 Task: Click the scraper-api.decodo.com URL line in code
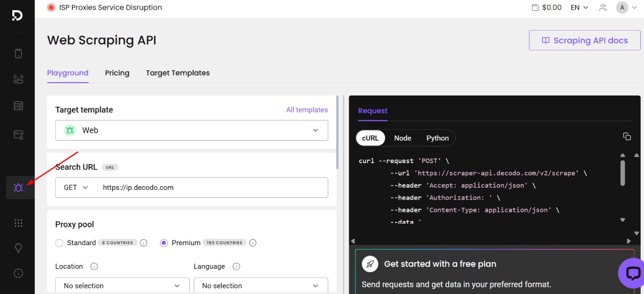click(x=489, y=173)
